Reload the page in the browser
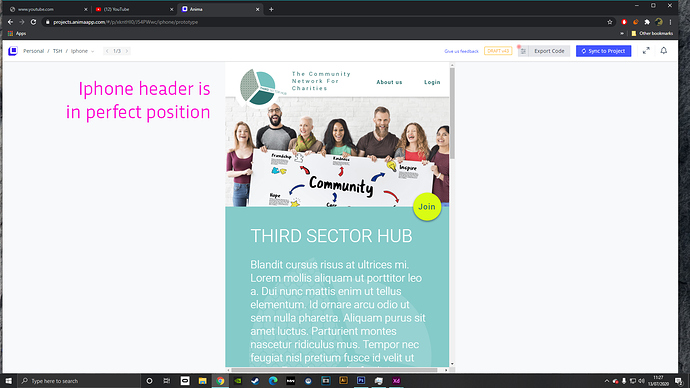Screen dimensions: 690x388 click(x=33, y=22)
